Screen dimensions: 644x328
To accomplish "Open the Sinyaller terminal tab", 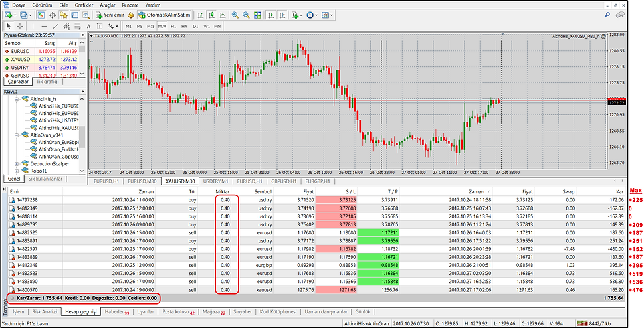I will (243, 311).
